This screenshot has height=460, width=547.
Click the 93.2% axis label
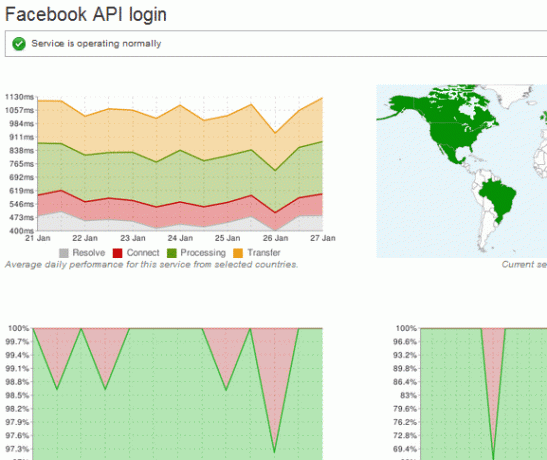405,355
